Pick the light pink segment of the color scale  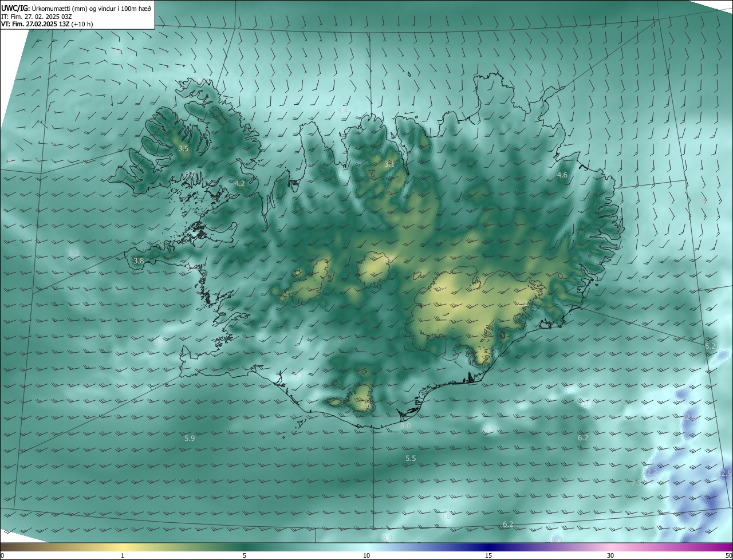coord(610,547)
